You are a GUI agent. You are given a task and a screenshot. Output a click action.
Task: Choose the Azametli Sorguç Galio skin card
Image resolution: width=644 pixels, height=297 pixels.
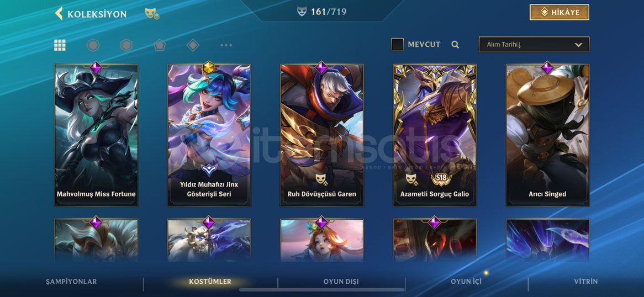click(435, 135)
